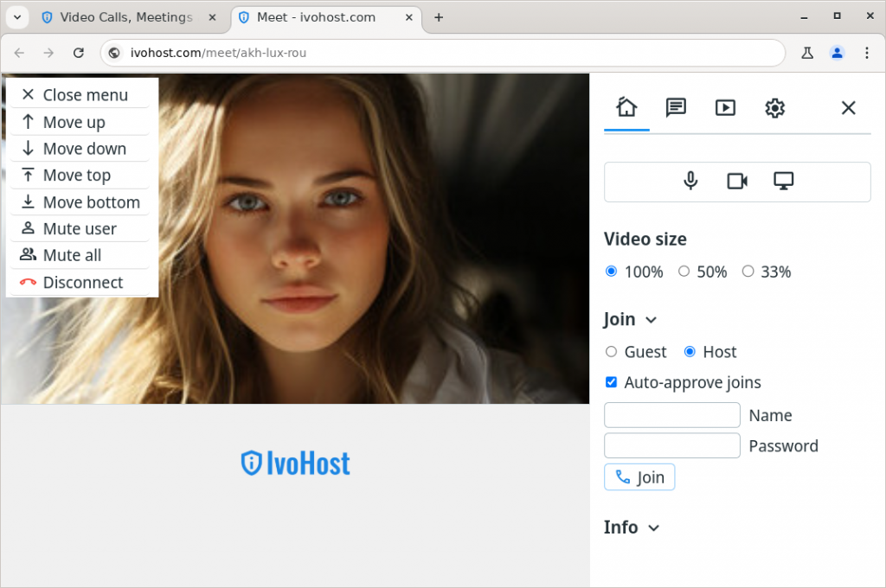The image size is (886, 588).
Task: Choose Move bottom from the menu
Action: pos(80,202)
